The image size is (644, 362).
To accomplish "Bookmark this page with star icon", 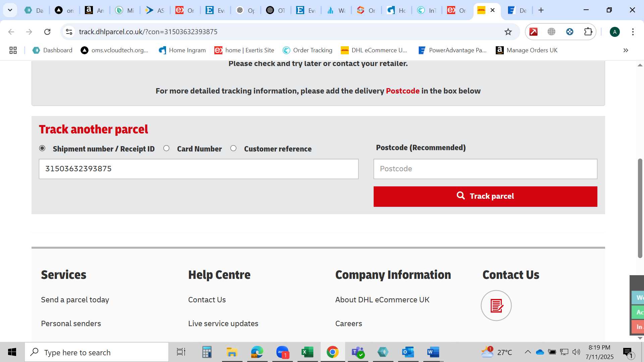I will tap(508, 32).
